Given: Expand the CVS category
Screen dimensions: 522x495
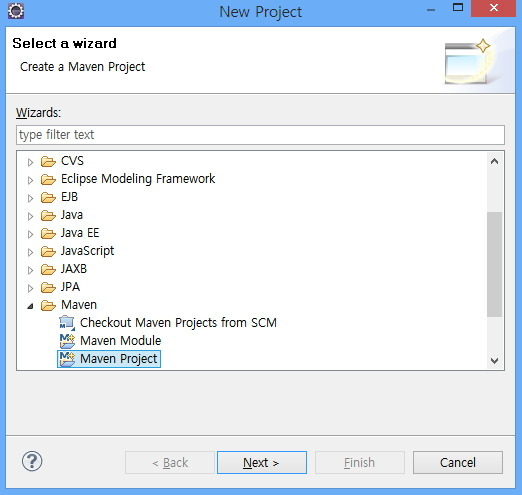Looking at the screenshot, I should coord(30,162).
